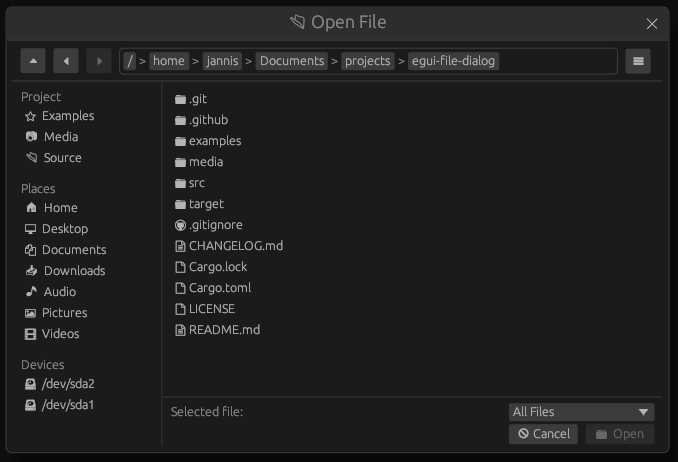This screenshot has height=462, width=678.
Task: Select the README.md file
Action: [x=223, y=330]
